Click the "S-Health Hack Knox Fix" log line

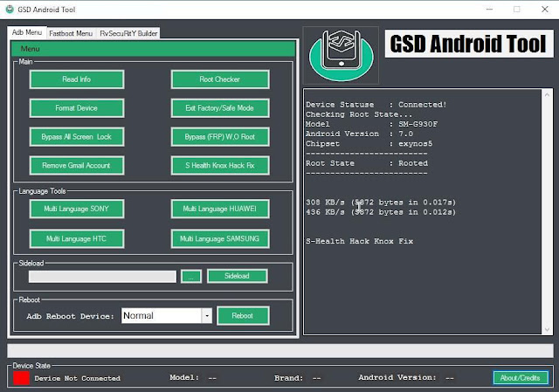pos(359,241)
